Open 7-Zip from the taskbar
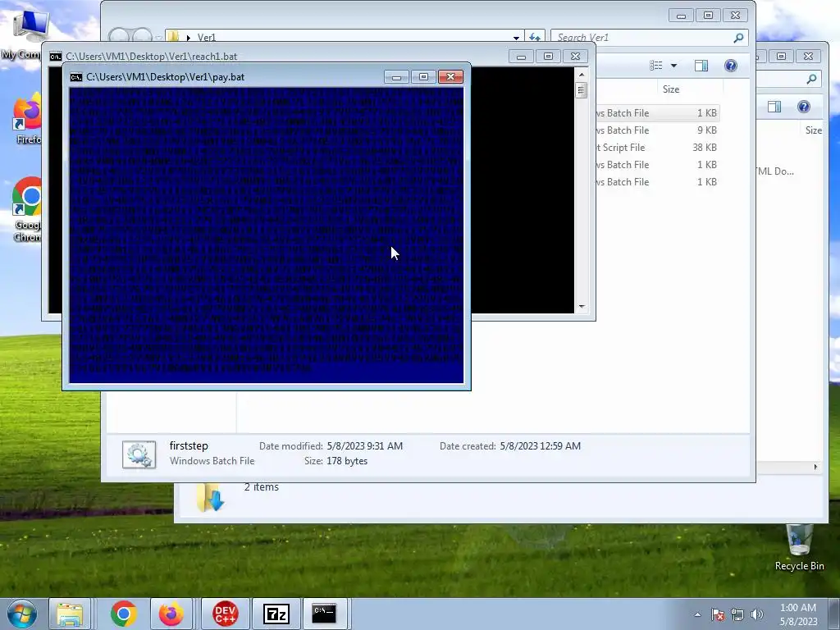Viewport: 840px width, 630px height. [x=276, y=614]
